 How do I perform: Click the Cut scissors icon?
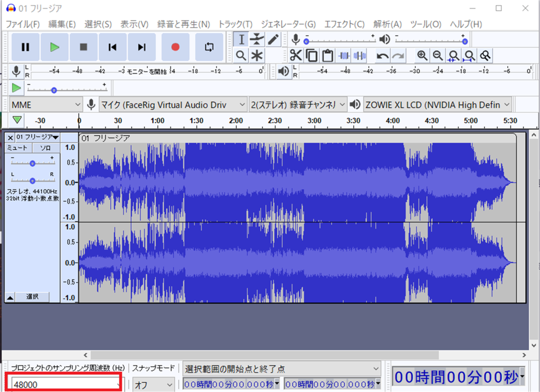(x=295, y=56)
